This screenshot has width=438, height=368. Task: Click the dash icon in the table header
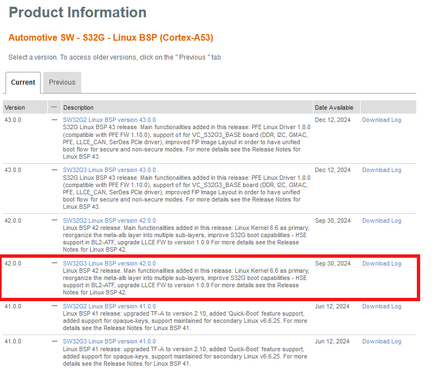pos(54,107)
